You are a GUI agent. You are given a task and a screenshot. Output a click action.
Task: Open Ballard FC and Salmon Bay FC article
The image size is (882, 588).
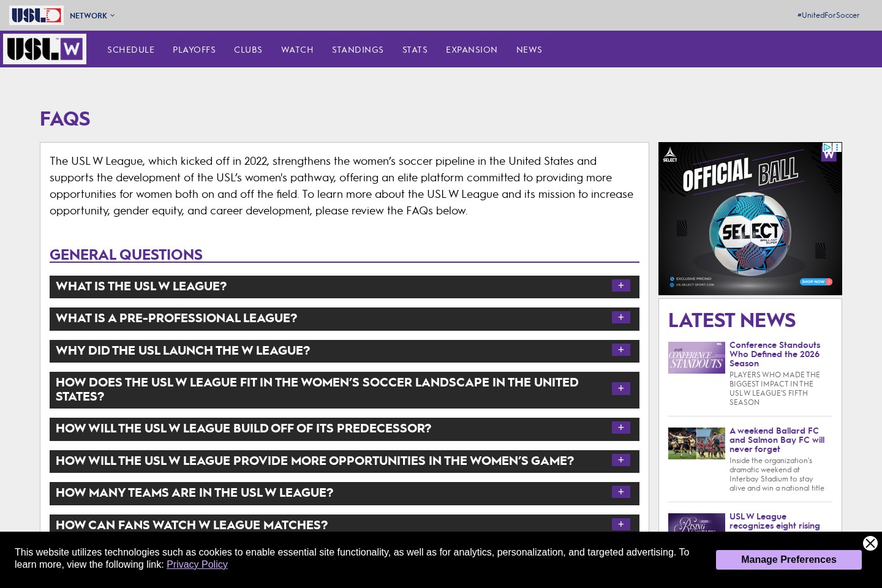777,440
